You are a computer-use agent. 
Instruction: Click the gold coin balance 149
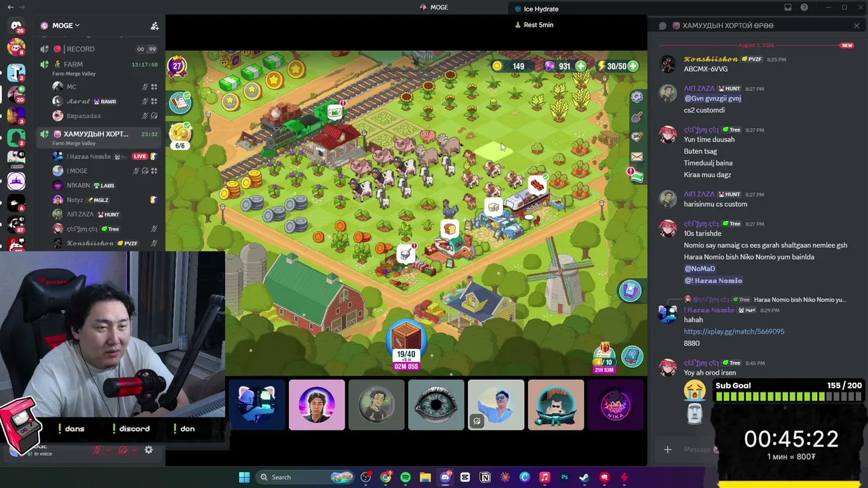click(x=511, y=66)
